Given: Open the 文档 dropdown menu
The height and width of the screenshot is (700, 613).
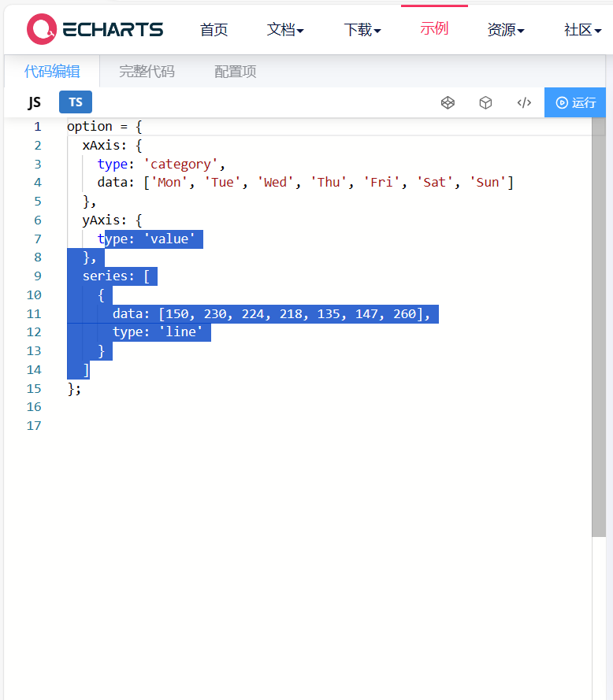Looking at the screenshot, I should 285,29.
